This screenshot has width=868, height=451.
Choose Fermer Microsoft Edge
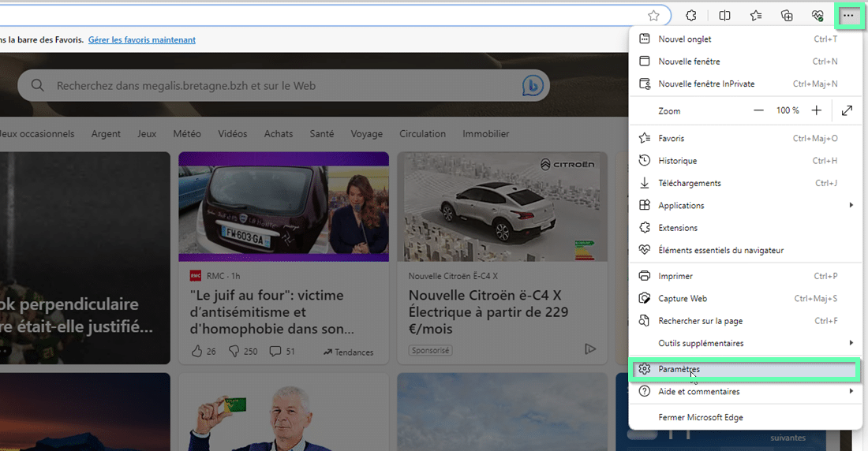tap(745, 417)
